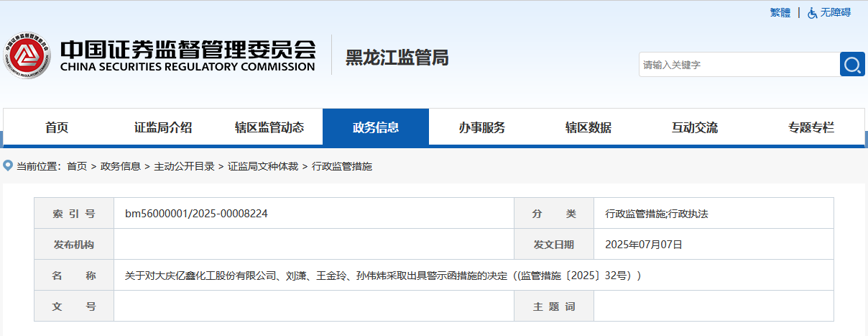Open the 无障碍 accessibility mode link
The width and height of the screenshot is (868, 336).
836,12
